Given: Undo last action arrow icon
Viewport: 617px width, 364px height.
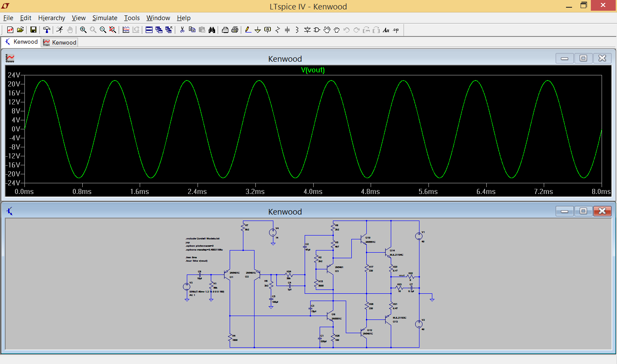Looking at the screenshot, I should click(347, 30).
